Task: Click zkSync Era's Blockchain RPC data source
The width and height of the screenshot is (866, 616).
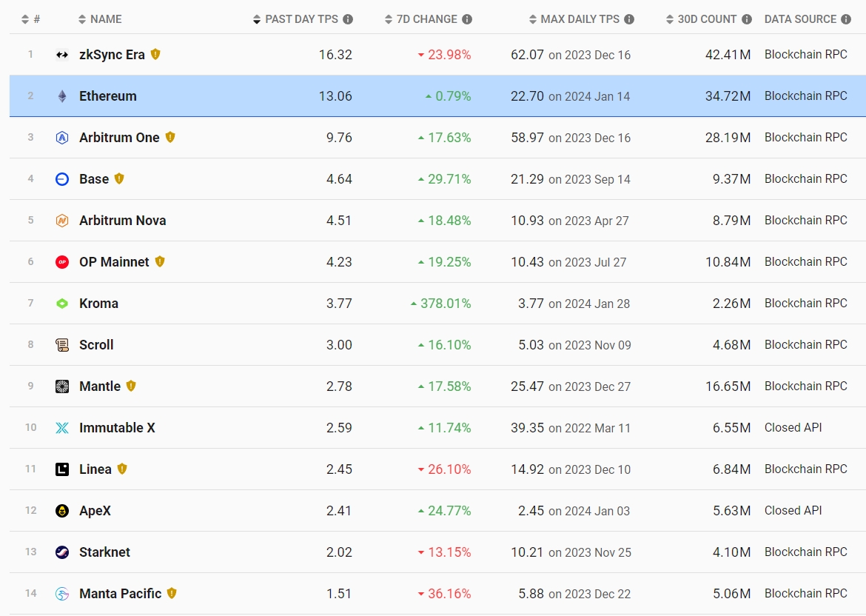Action: (x=806, y=55)
